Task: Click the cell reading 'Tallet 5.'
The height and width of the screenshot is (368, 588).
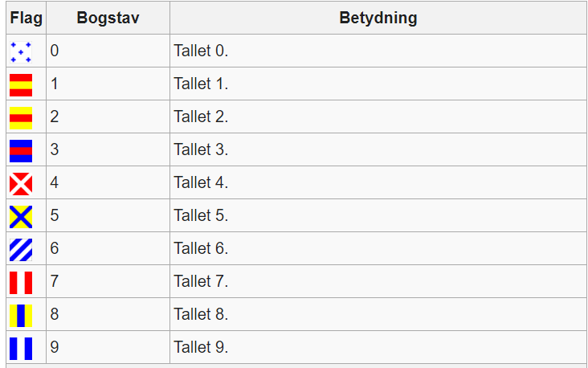Action: [378, 215]
